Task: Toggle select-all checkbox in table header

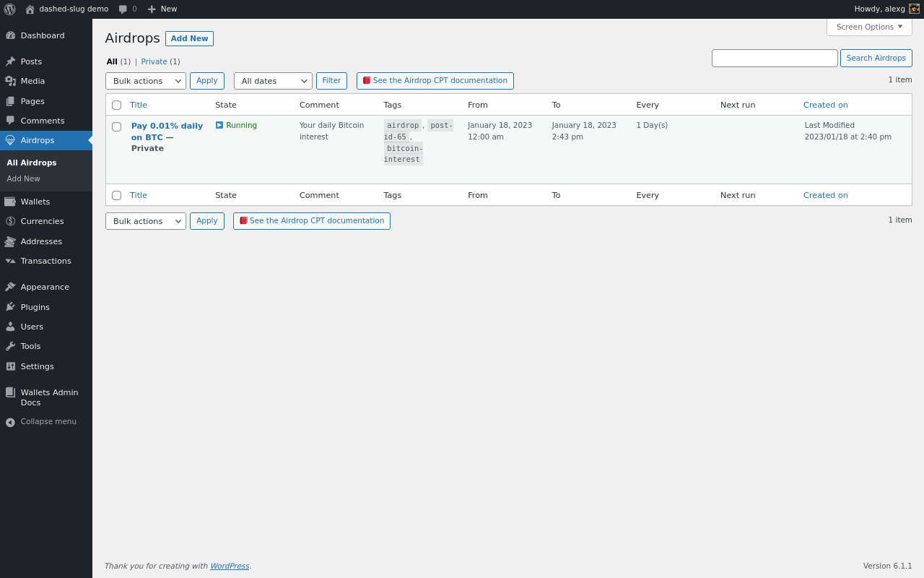Action: (x=116, y=105)
